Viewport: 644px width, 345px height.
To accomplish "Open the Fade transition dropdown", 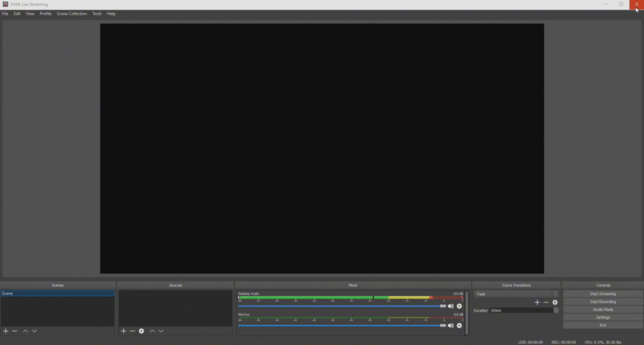I will point(516,294).
